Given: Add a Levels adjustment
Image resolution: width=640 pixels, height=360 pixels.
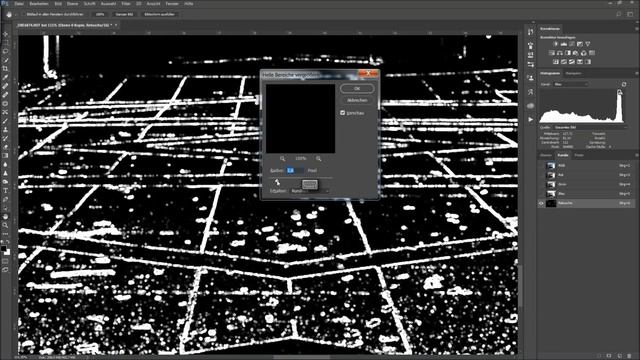Looking at the screenshot, I should point(564,44).
